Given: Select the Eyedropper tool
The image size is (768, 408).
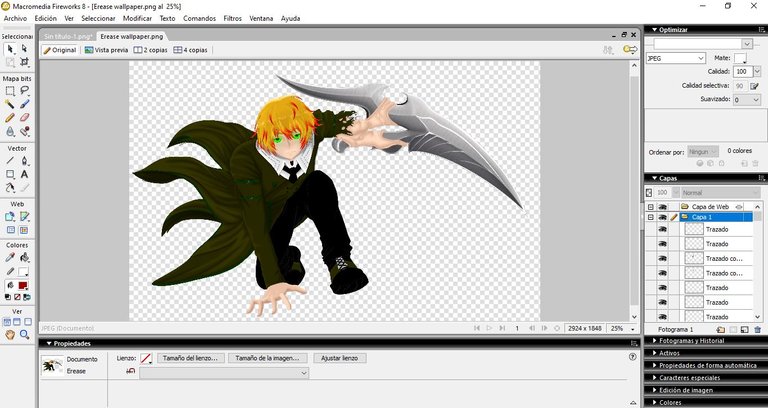Looking at the screenshot, I should click(x=10, y=258).
